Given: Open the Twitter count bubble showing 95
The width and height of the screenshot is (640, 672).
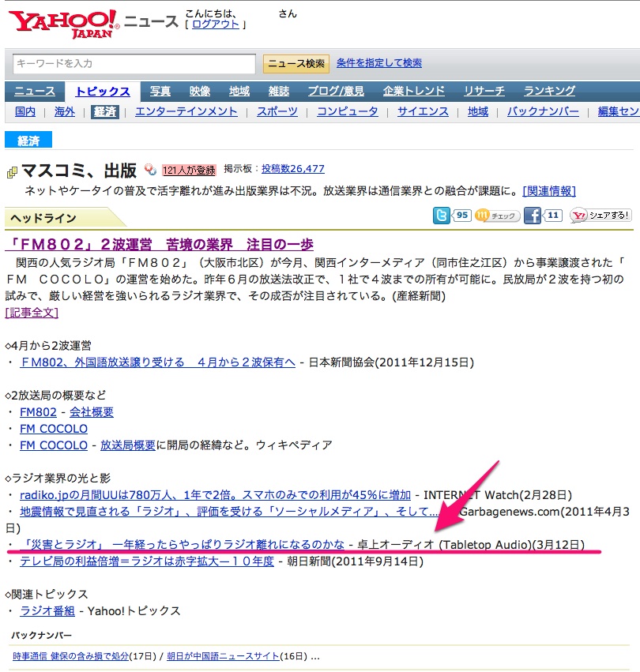Looking at the screenshot, I should point(461,215).
